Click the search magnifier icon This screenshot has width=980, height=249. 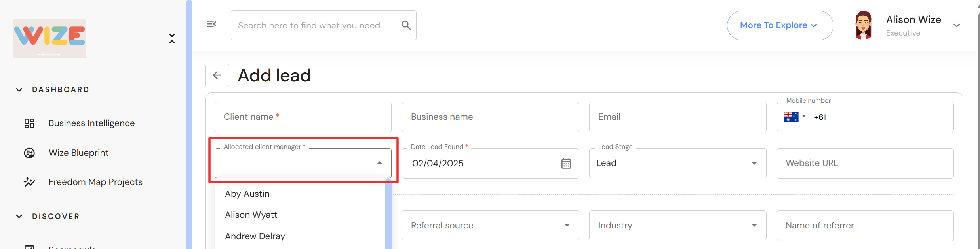click(406, 25)
